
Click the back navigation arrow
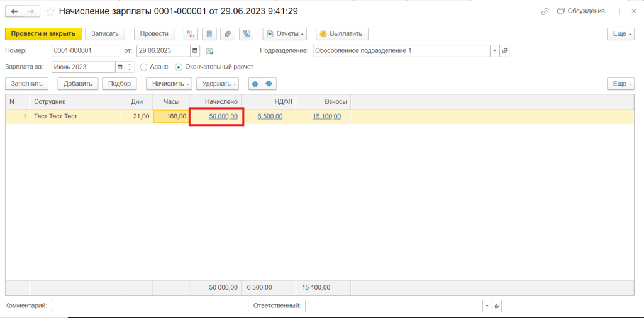tap(14, 11)
